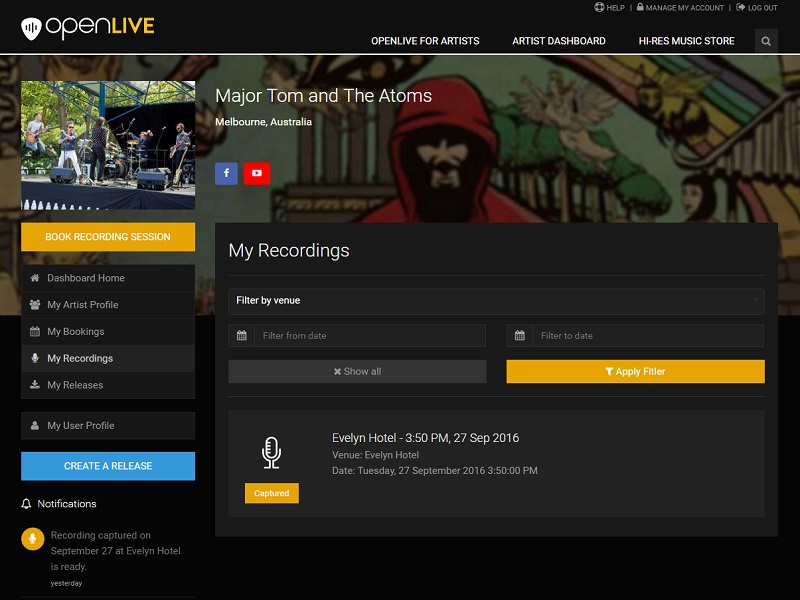This screenshot has height=600, width=800.
Task: Click the Captured status badge
Action: [271, 493]
